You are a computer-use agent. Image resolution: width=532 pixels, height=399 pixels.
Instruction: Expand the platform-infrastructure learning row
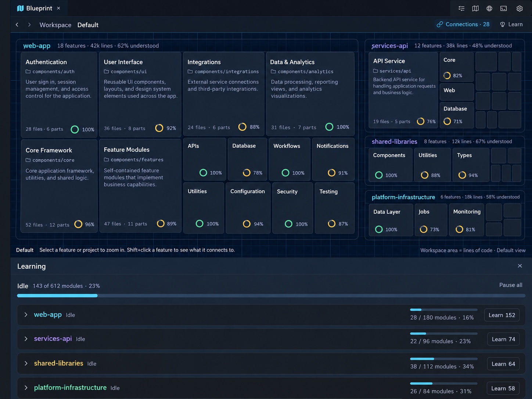pyautogui.click(x=26, y=388)
